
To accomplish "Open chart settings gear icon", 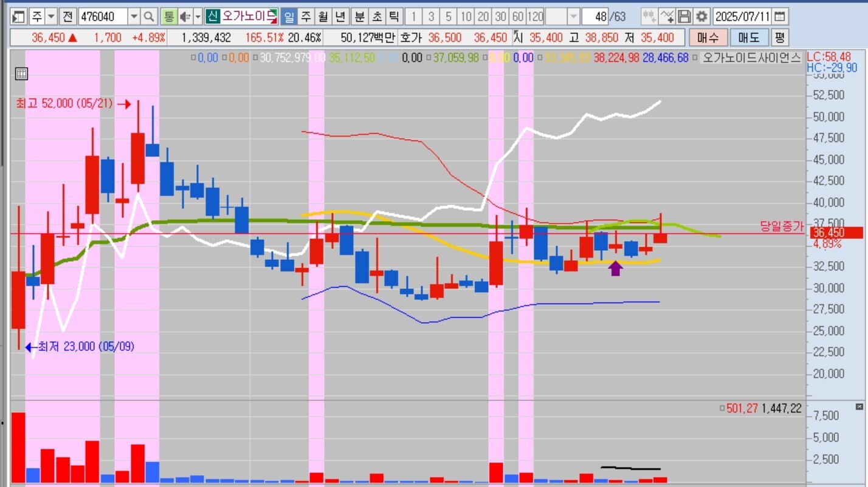I will [x=702, y=16].
